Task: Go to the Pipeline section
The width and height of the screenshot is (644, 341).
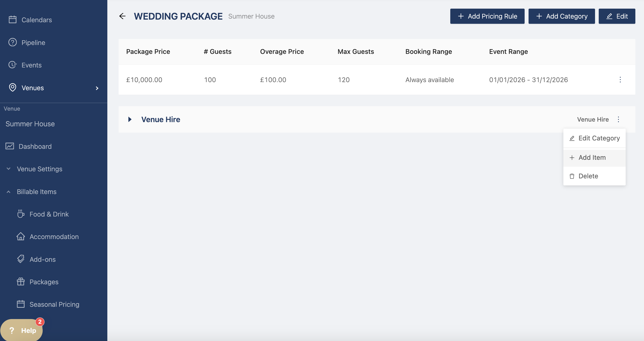Action: pos(33,43)
